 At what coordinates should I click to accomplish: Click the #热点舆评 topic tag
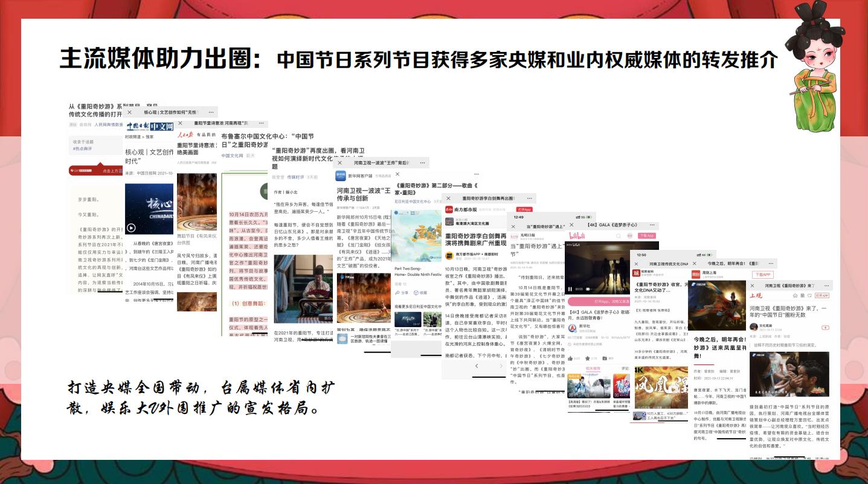[82, 147]
